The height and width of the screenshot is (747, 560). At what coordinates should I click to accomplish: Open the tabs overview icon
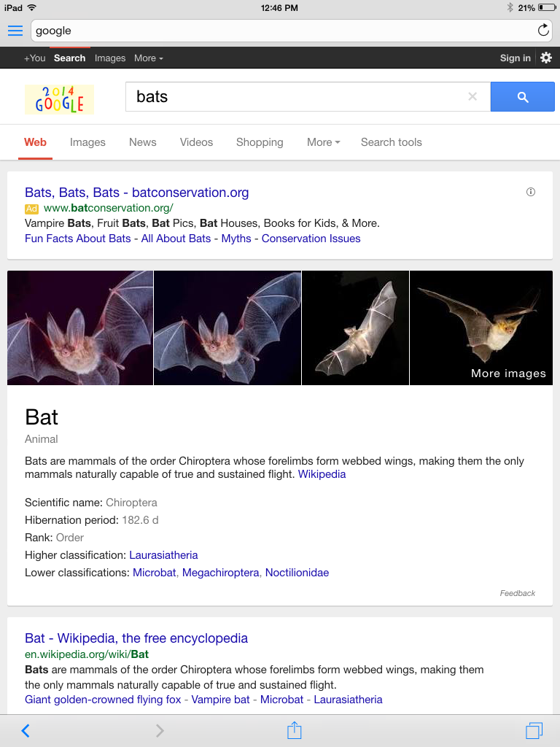click(x=534, y=730)
